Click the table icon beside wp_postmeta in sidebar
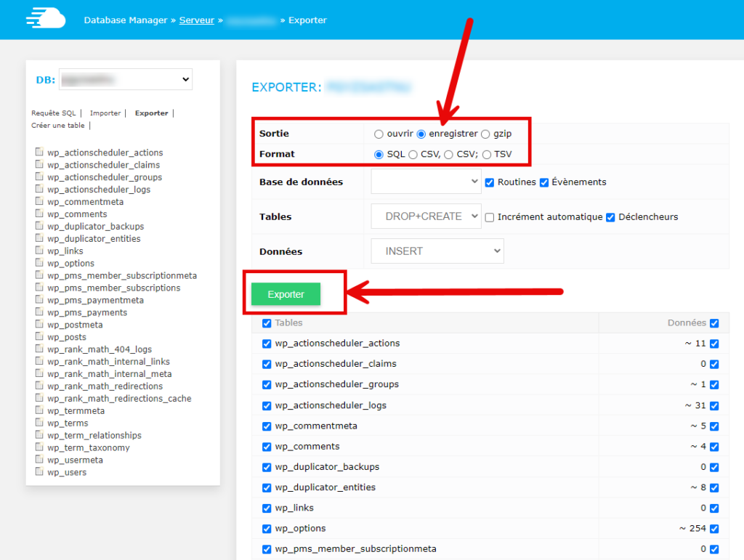The height and width of the screenshot is (560, 744). [x=39, y=325]
